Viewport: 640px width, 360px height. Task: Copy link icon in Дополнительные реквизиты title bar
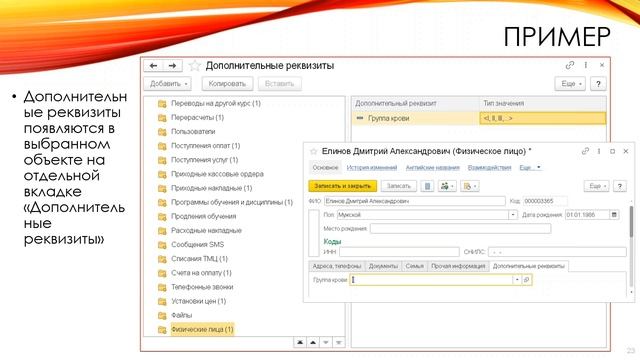coord(570,65)
